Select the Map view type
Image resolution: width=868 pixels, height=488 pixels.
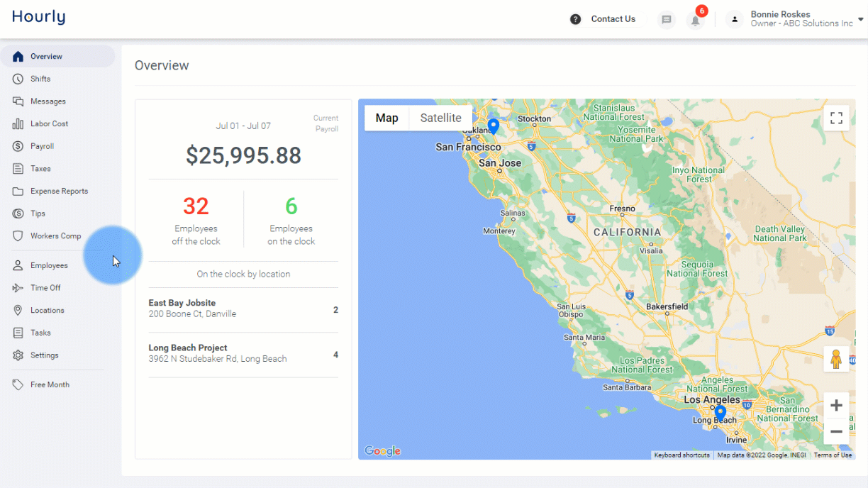point(386,118)
